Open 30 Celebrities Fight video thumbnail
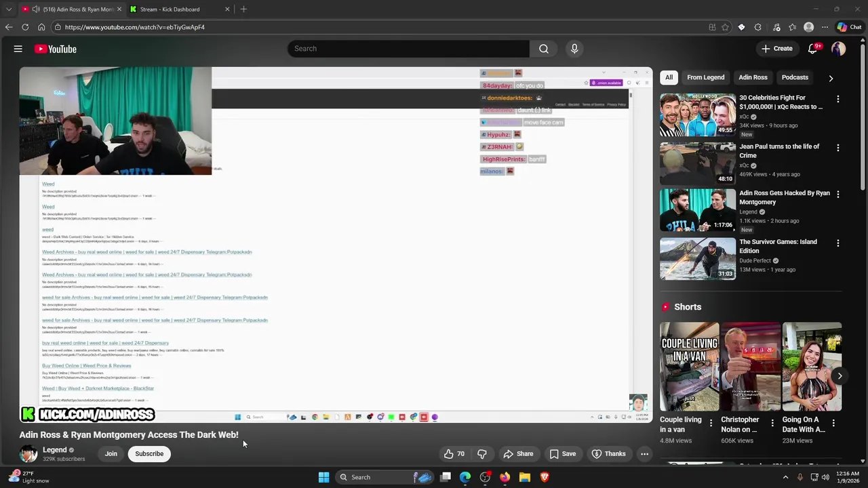868x488 pixels. click(x=698, y=115)
